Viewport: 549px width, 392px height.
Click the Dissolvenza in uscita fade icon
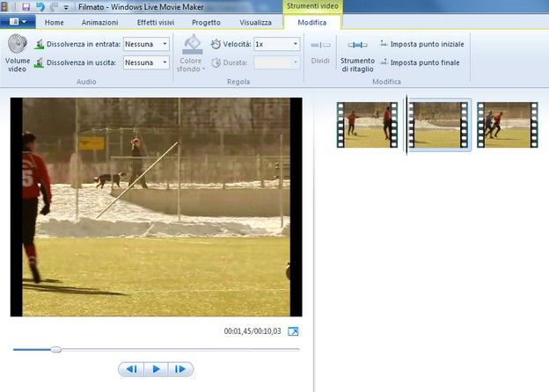39,63
